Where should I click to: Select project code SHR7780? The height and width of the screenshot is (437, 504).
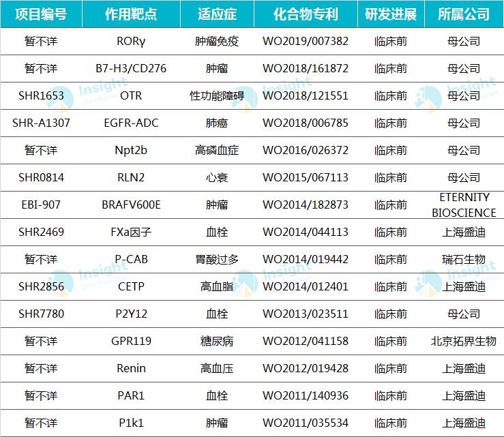[x=41, y=314]
